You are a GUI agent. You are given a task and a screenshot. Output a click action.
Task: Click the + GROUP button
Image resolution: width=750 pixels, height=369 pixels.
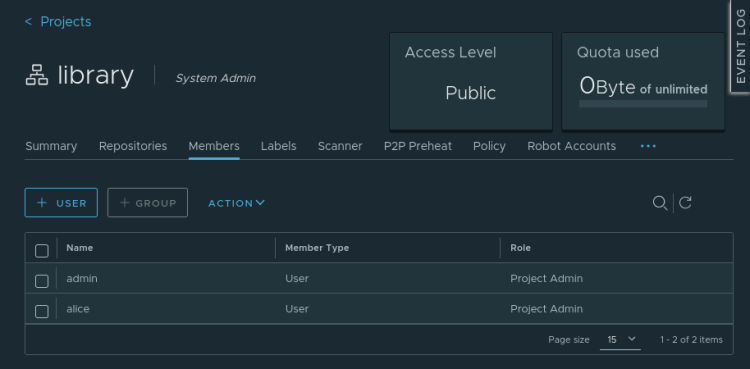147,202
